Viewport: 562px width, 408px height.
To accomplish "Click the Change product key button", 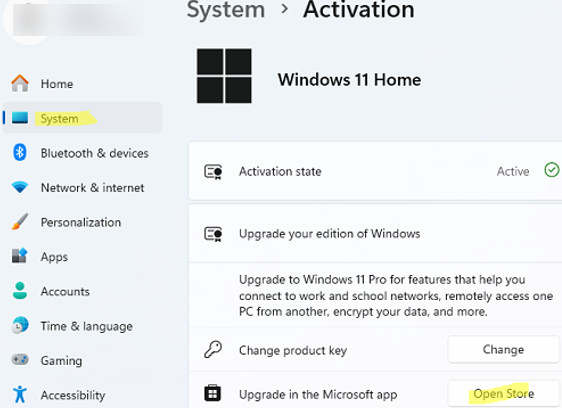I will pos(503,349).
